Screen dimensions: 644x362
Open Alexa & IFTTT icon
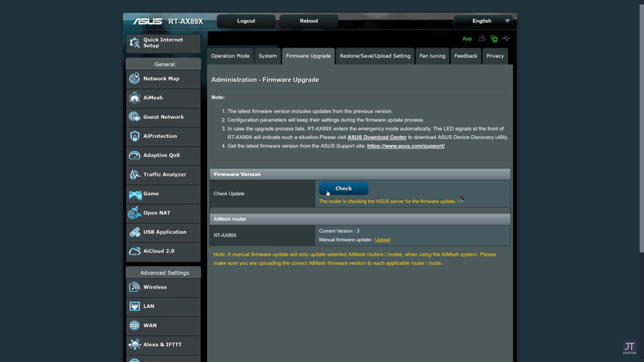coord(135,345)
